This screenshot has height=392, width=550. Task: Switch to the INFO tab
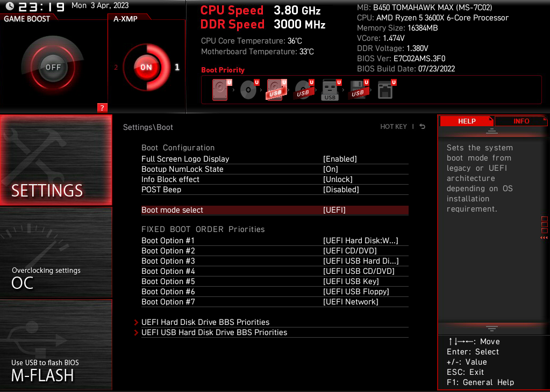(522, 121)
